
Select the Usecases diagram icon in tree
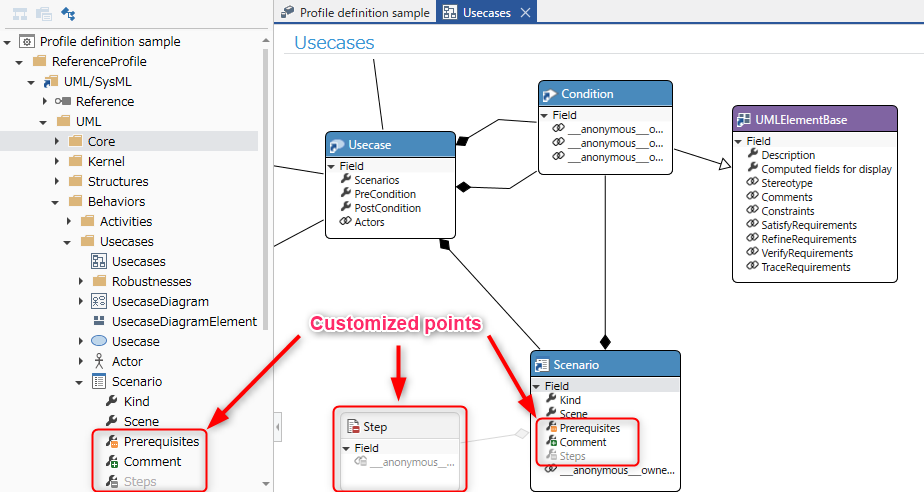click(98, 261)
